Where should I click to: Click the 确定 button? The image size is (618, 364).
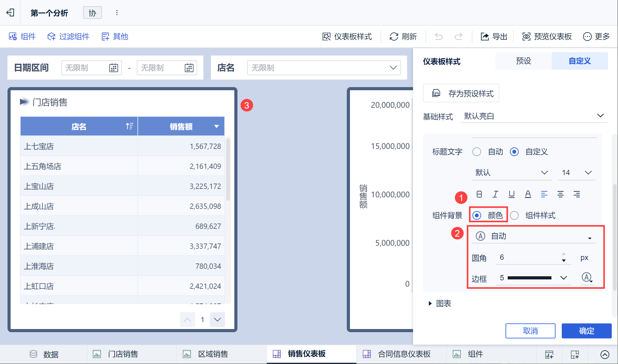click(586, 331)
